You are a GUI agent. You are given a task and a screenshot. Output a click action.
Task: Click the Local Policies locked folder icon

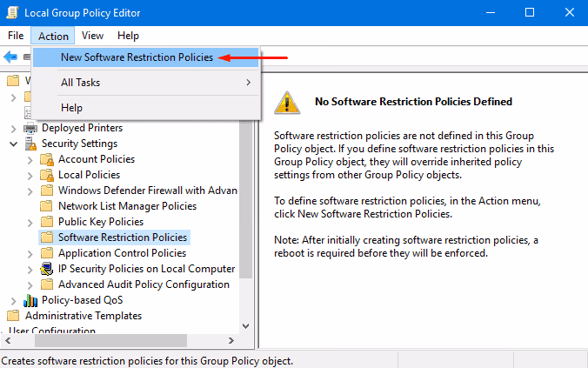[x=47, y=175]
